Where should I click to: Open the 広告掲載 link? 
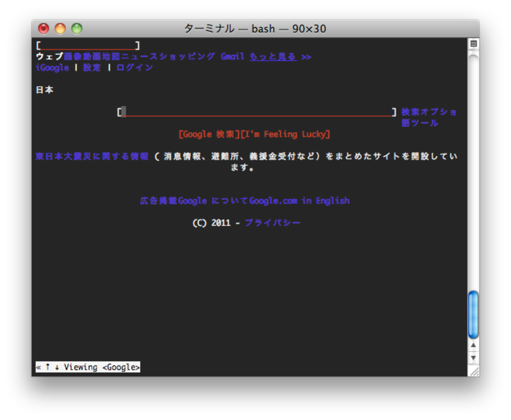[x=159, y=201]
